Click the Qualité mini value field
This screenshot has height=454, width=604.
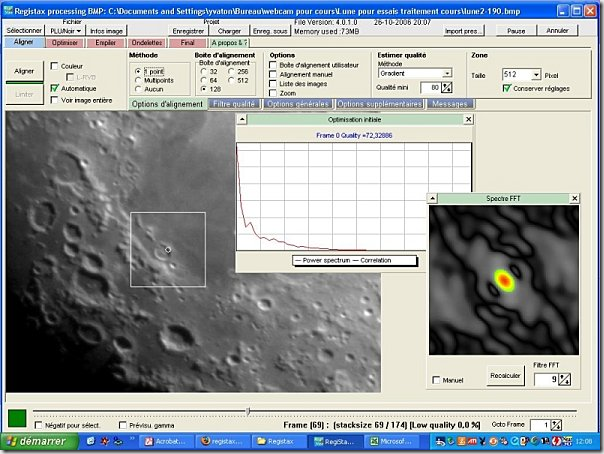click(430, 88)
